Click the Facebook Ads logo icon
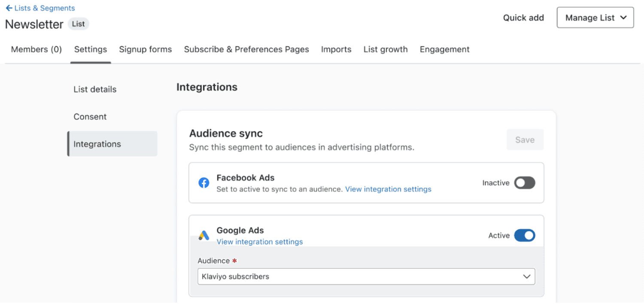This screenshot has height=304, width=644. tap(204, 183)
